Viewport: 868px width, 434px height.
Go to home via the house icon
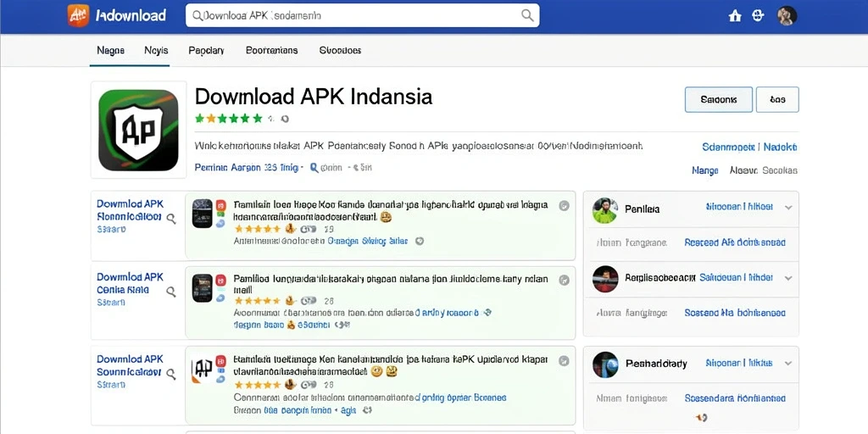coord(735,16)
